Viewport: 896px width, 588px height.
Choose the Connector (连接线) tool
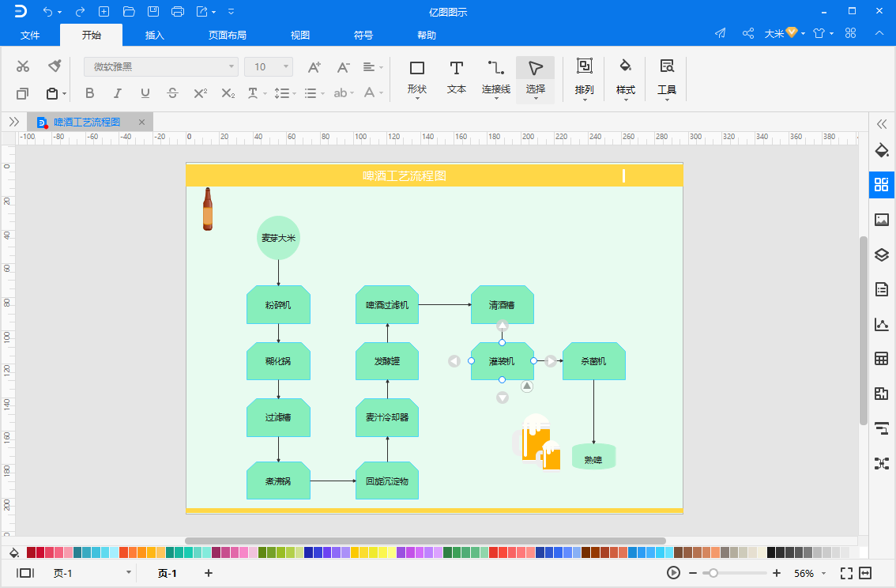tap(496, 77)
